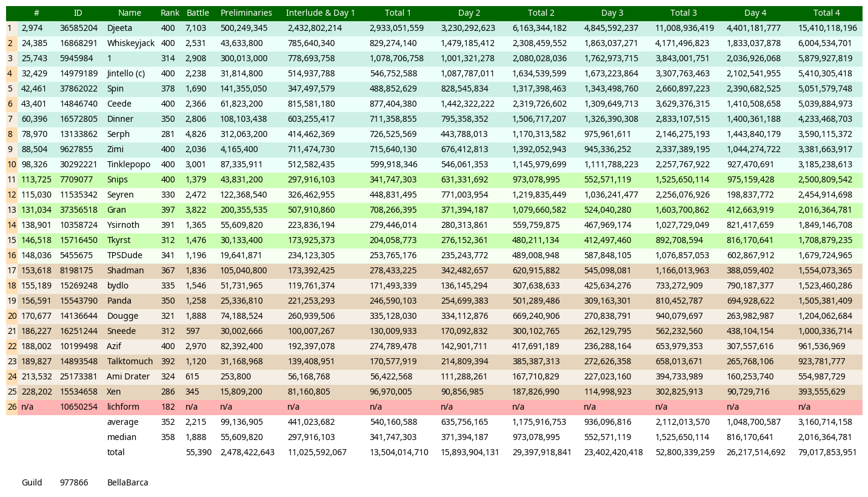Select Djeeta's Day 3 value '4,845,592,237'
Image resolution: width=868 pixels, height=497 pixels.
[611, 28]
